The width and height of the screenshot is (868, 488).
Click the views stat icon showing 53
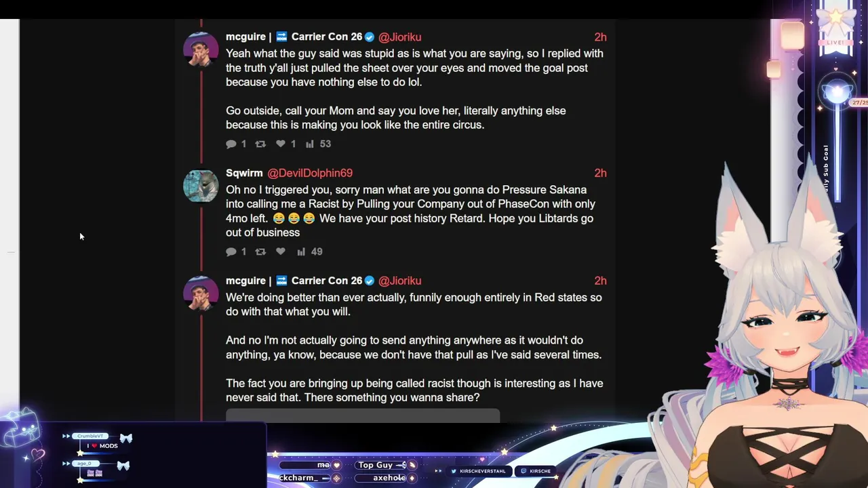(x=310, y=144)
